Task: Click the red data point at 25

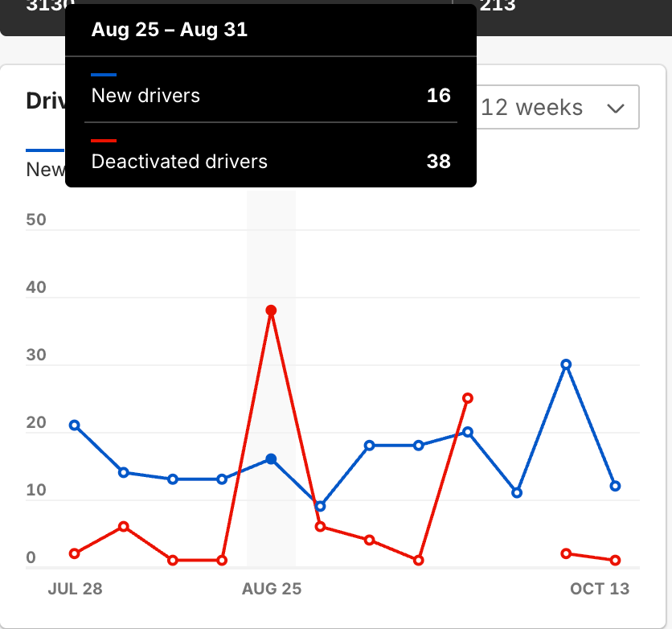Action: click(x=468, y=398)
